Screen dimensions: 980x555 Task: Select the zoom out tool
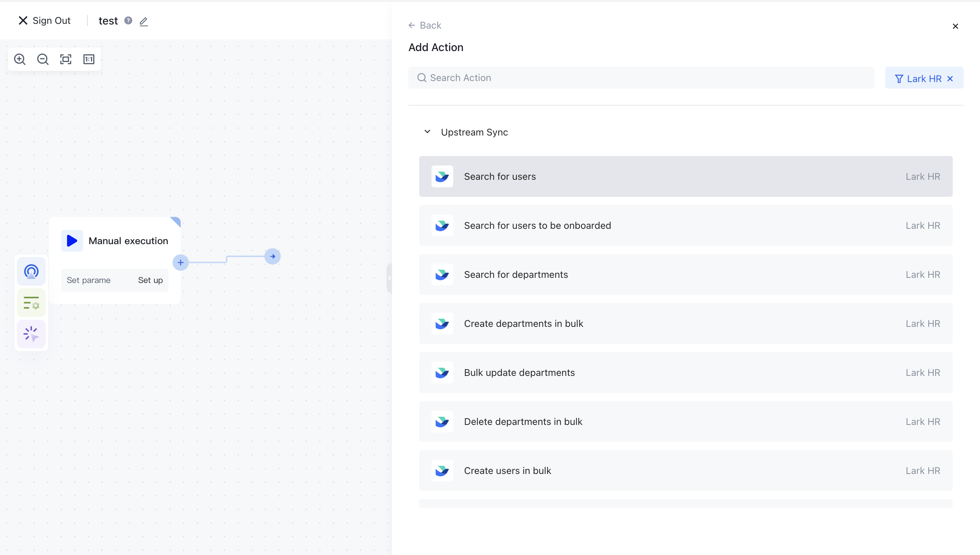43,59
